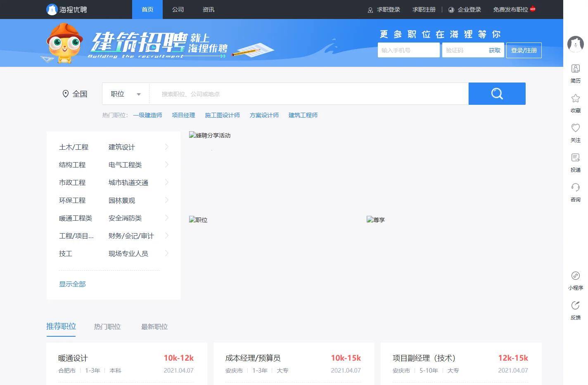Image resolution: width=588 pixels, height=385 pixels.
Task: Open the 建筑设计 category
Action: coord(122,147)
